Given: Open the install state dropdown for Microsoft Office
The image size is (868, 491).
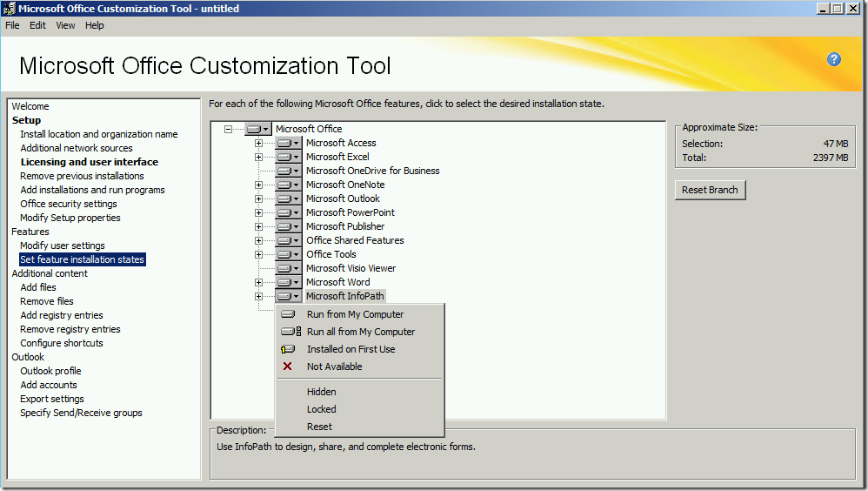Looking at the screenshot, I should click(x=258, y=129).
